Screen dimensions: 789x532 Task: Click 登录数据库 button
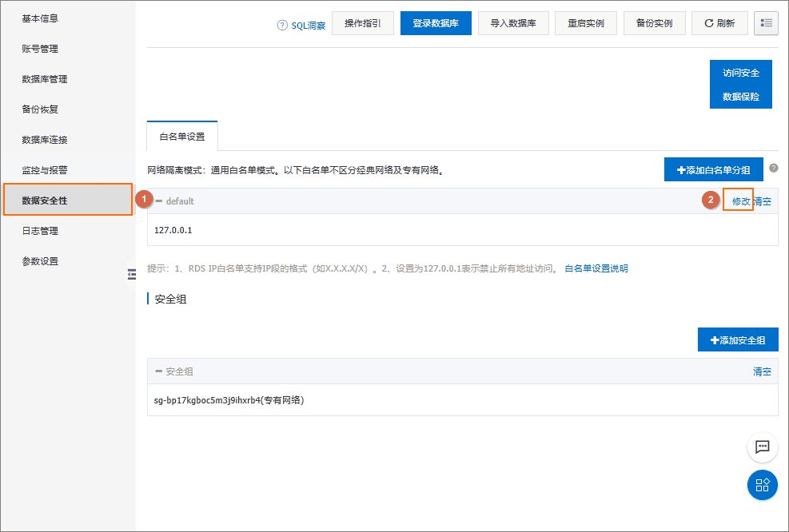click(x=436, y=23)
